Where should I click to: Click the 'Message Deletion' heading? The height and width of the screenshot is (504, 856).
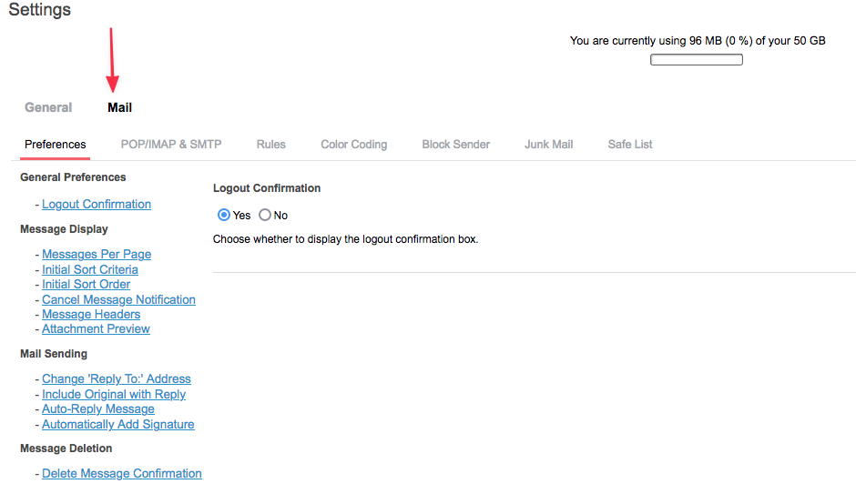coord(66,449)
